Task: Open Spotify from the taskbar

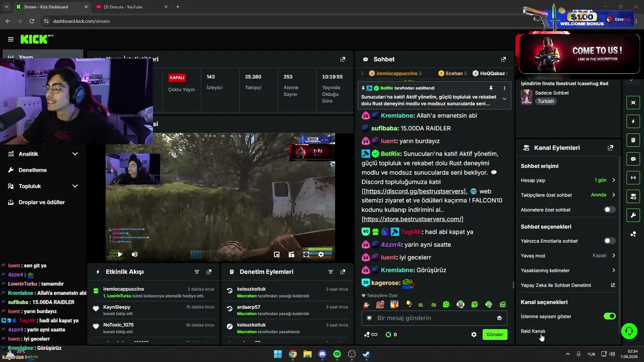Action: [x=337, y=354]
